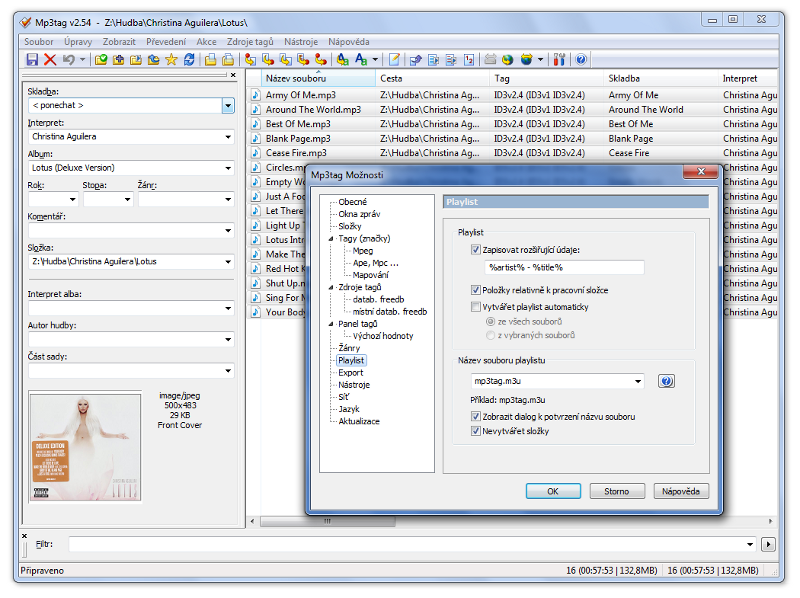Open the 'Převedení' menu
The width and height of the screenshot is (800, 598).
(166, 42)
